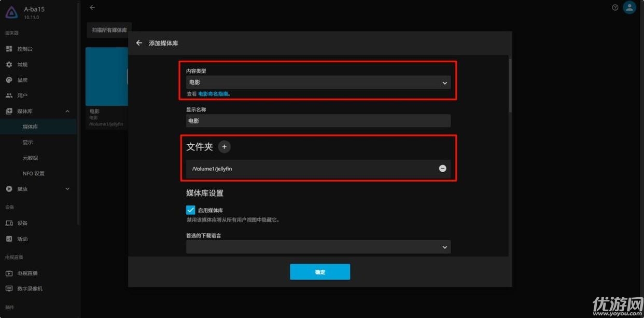This screenshot has height=318, width=644.
Task: Click the 确定 confirm button
Action: coord(320,272)
